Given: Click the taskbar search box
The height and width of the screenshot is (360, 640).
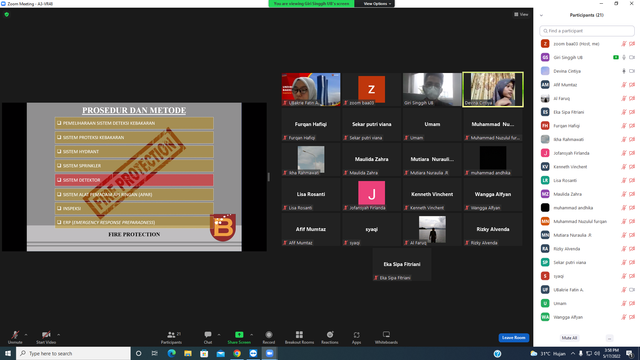Looking at the screenshot, I should pyautogui.click(x=73, y=353).
